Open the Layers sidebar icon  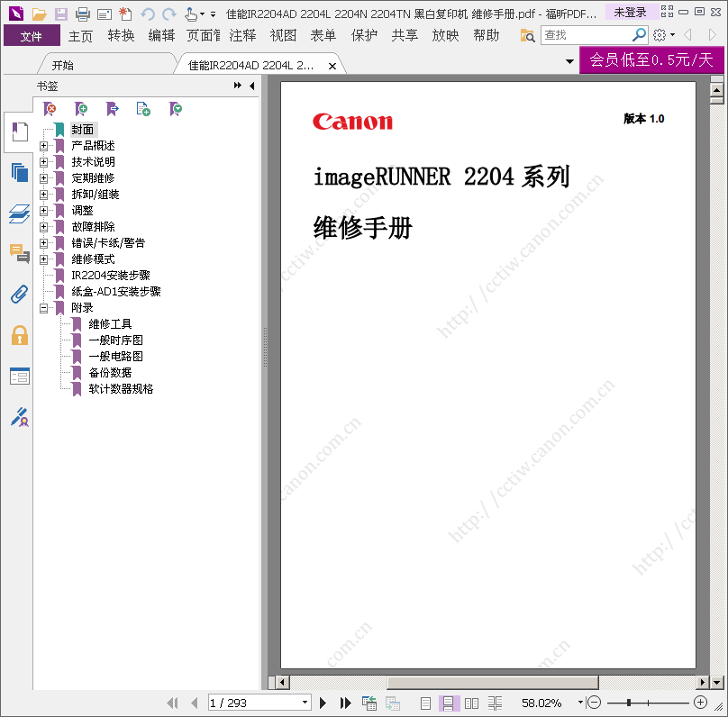[x=20, y=214]
